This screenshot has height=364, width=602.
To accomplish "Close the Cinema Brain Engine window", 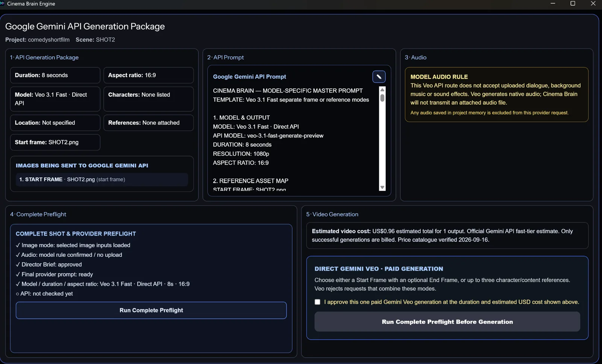I will [593, 3].
